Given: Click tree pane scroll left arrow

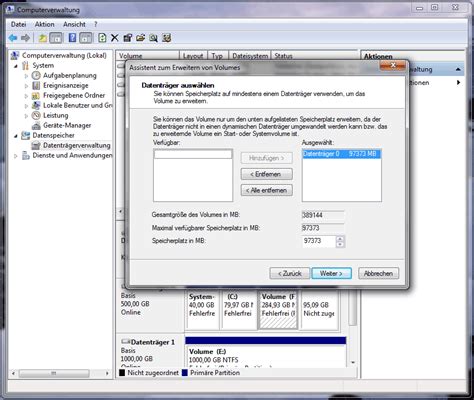Looking at the screenshot, I should (x=13, y=373).
